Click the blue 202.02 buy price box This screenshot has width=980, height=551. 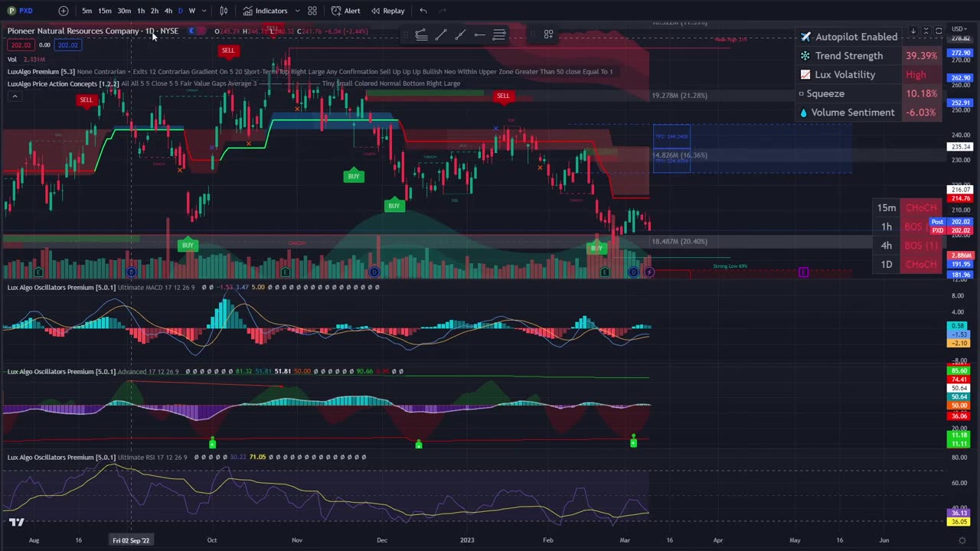tap(67, 45)
